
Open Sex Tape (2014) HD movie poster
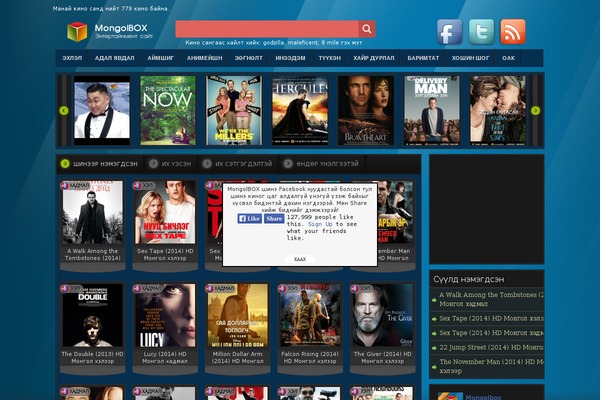165,212
